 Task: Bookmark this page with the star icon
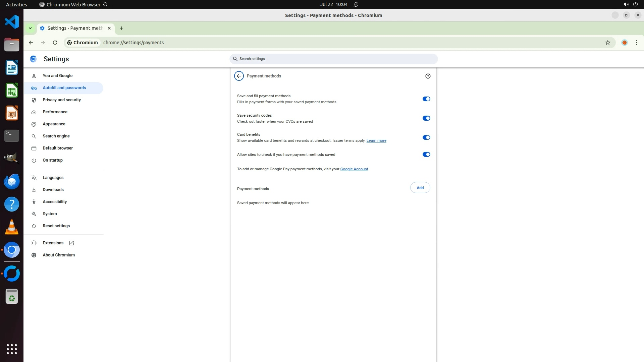point(607,43)
